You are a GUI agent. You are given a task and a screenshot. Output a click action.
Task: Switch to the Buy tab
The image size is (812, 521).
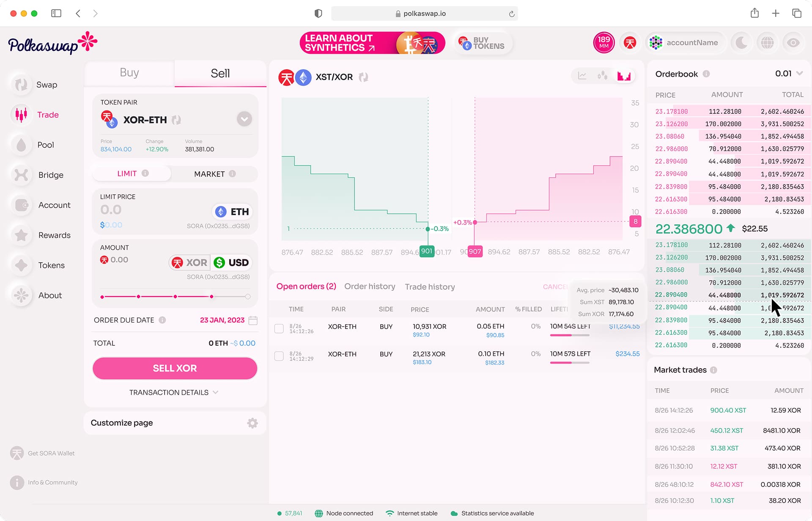[x=129, y=72]
